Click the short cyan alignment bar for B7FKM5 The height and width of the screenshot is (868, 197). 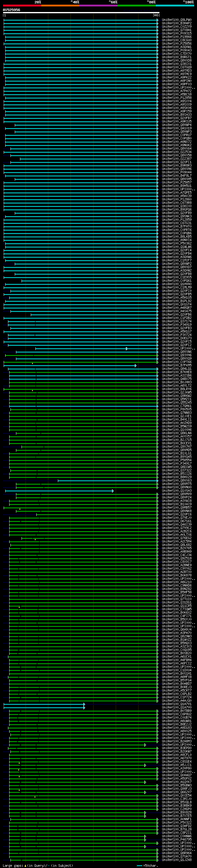pos(70,365)
